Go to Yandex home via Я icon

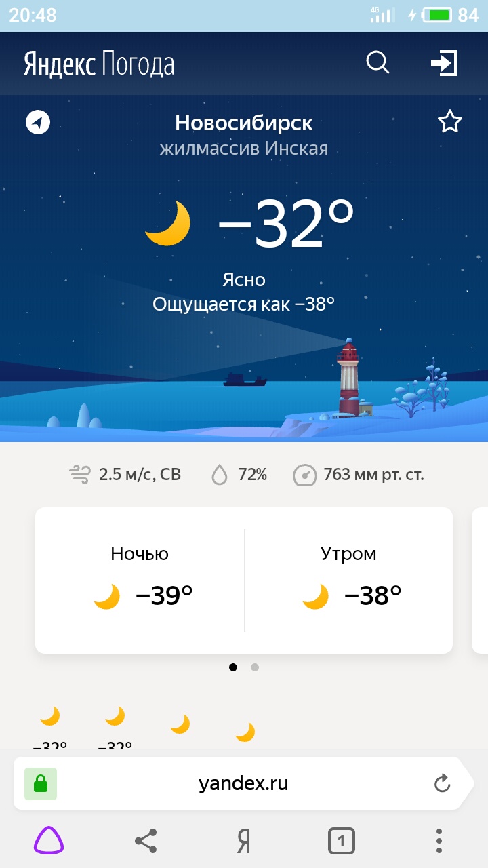pos(243,842)
